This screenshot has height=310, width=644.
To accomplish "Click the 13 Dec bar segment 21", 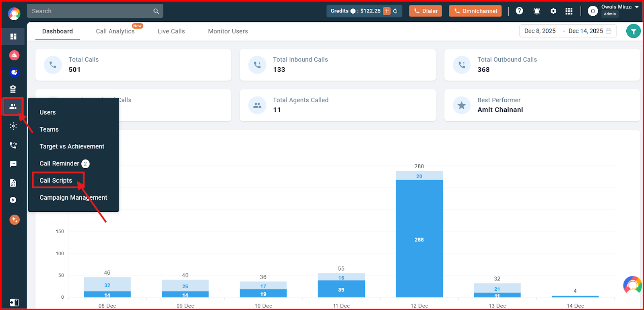I will 497,288.
